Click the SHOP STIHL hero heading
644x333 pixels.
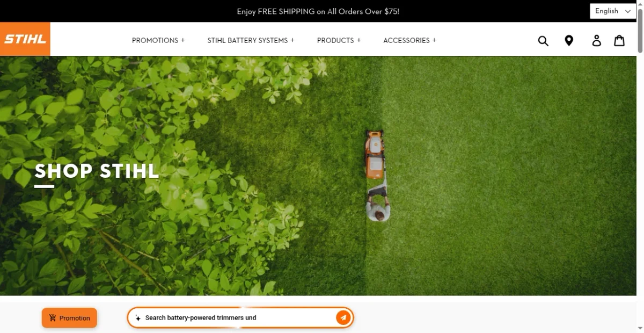click(x=97, y=171)
